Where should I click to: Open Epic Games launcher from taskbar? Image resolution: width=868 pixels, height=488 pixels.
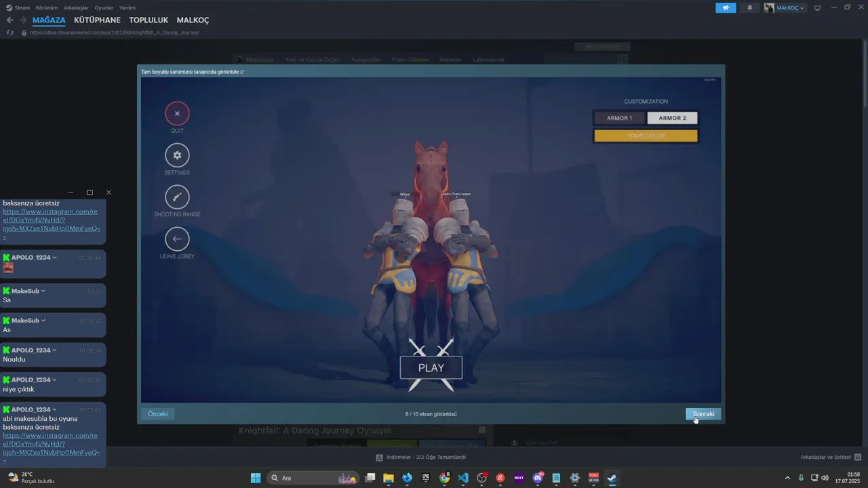click(x=426, y=478)
